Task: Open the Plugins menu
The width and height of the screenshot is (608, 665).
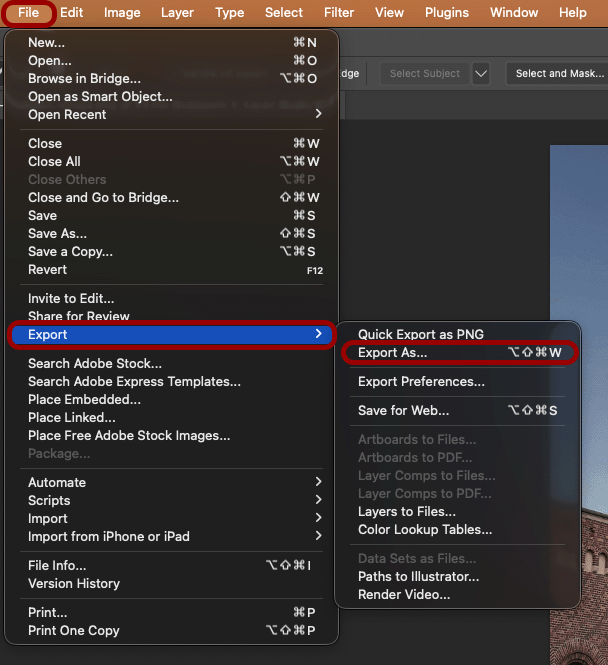Action: 447,13
